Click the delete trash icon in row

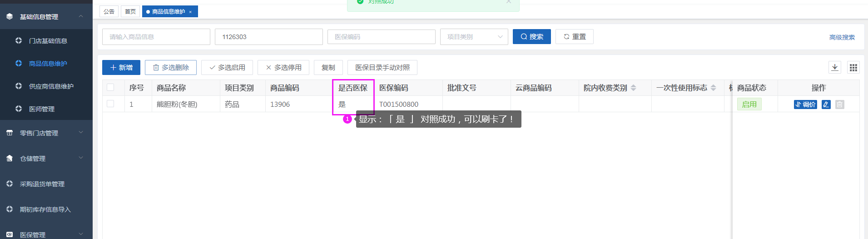[x=839, y=105]
